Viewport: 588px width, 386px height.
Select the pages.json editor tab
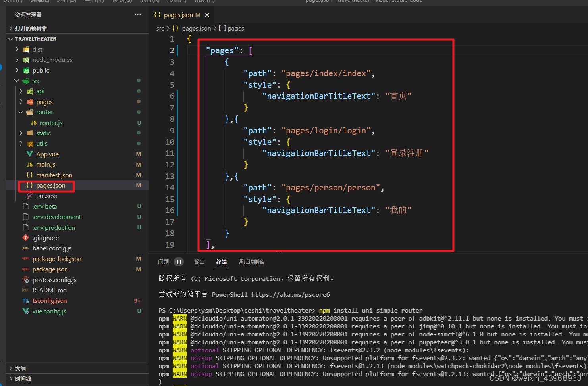pyautogui.click(x=182, y=15)
